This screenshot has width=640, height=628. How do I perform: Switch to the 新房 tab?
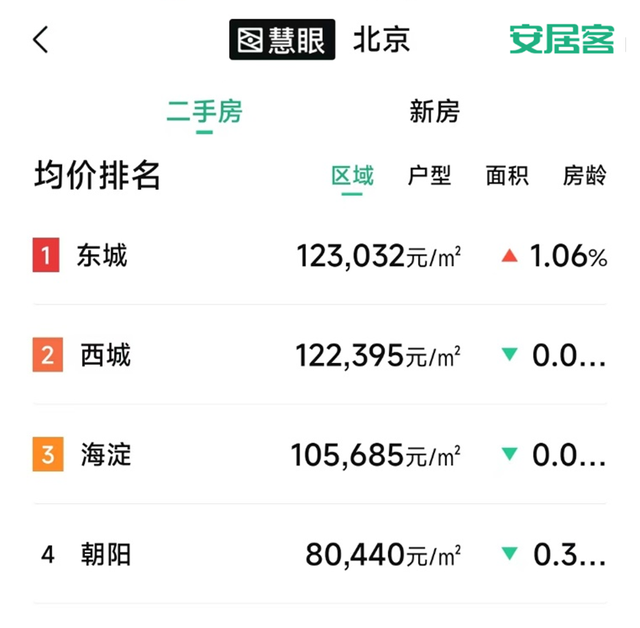434,111
